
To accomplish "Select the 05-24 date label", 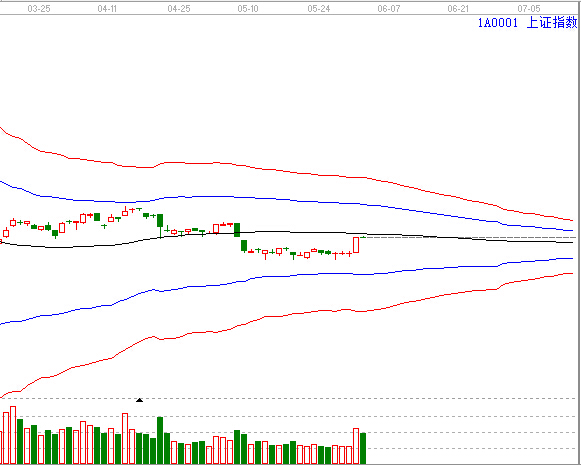I will [x=319, y=9].
